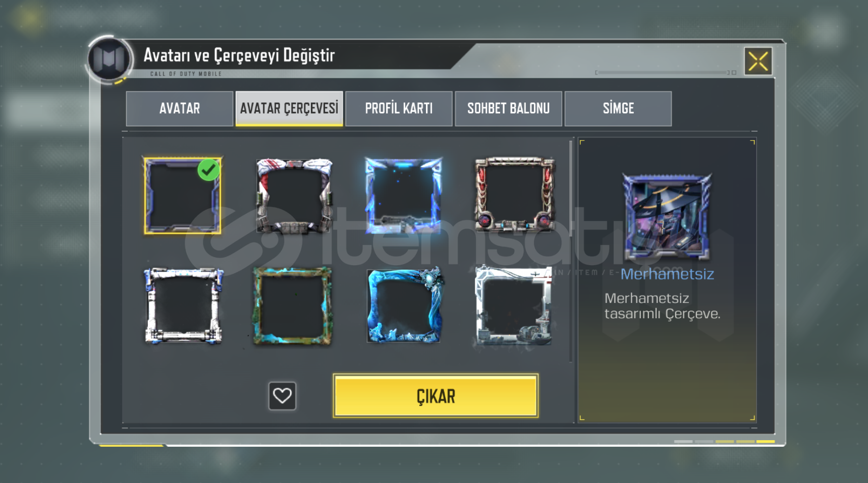
Task: Select the AVATAR ÇERÇEVESİ tab
Action: tap(289, 108)
